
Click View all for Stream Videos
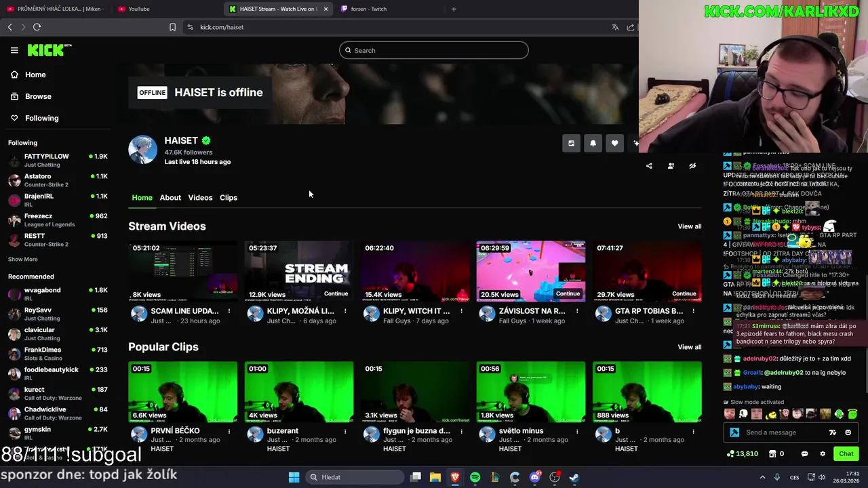click(689, 226)
